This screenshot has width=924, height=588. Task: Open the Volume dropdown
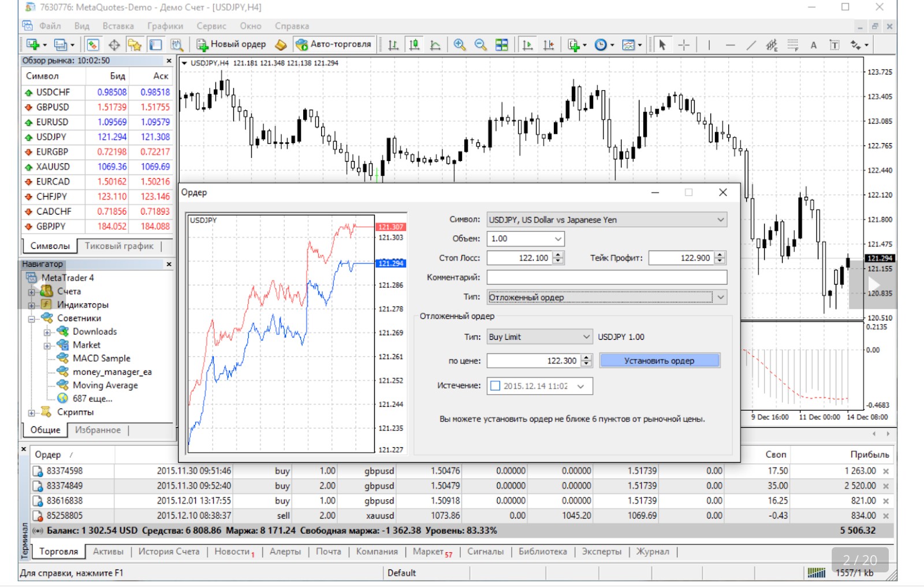(x=558, y=239)
